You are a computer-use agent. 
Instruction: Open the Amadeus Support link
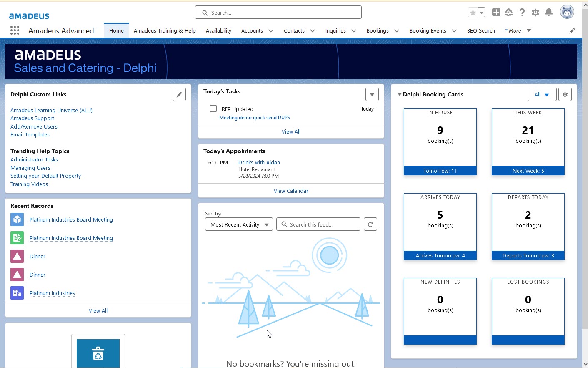coord(32,118)
